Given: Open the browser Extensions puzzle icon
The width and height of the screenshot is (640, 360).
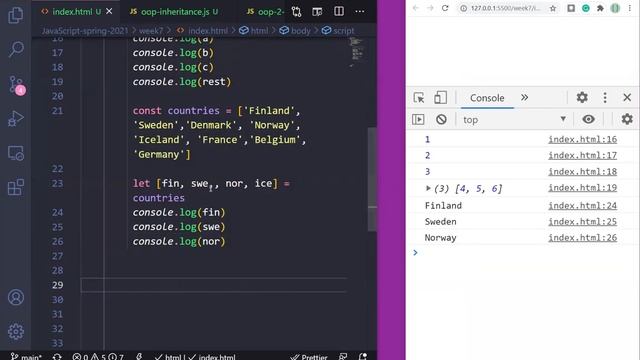Looking at the screenshot, I should coord(600,8).
